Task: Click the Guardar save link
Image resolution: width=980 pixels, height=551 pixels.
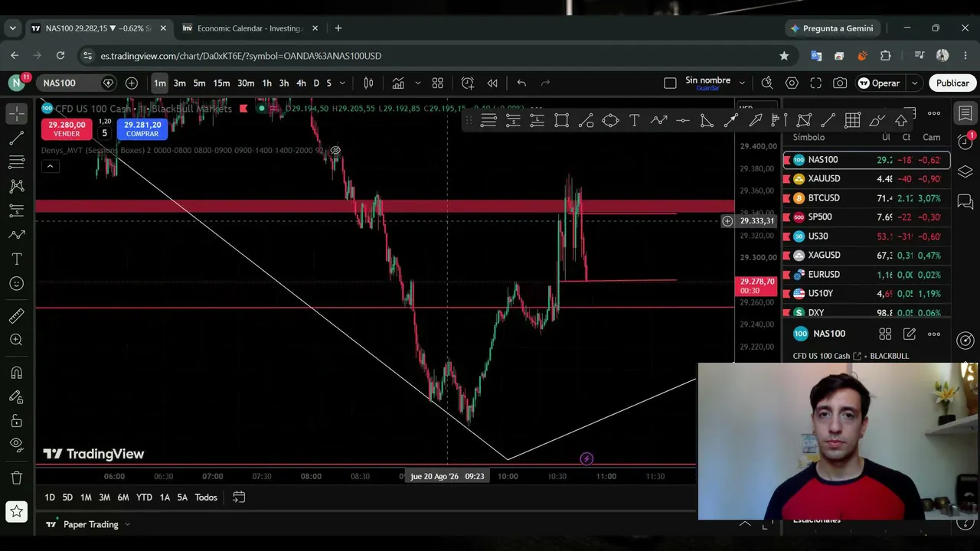Action: click(707, 88)
